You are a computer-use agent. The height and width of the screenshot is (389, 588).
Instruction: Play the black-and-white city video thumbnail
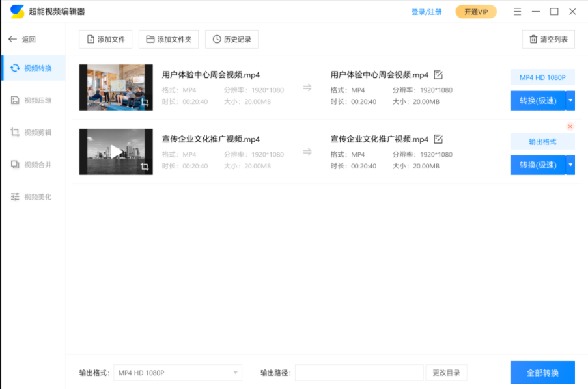[116, 152]
